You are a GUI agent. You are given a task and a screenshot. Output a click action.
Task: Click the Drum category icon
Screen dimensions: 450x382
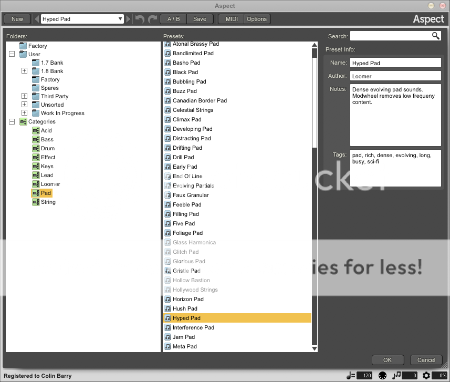click(36, 148)
